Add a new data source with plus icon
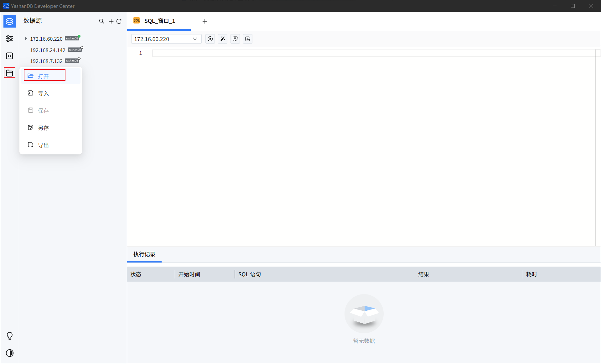Image resolution: width=601 pixels, height=364 pixels. click(111, 21)
